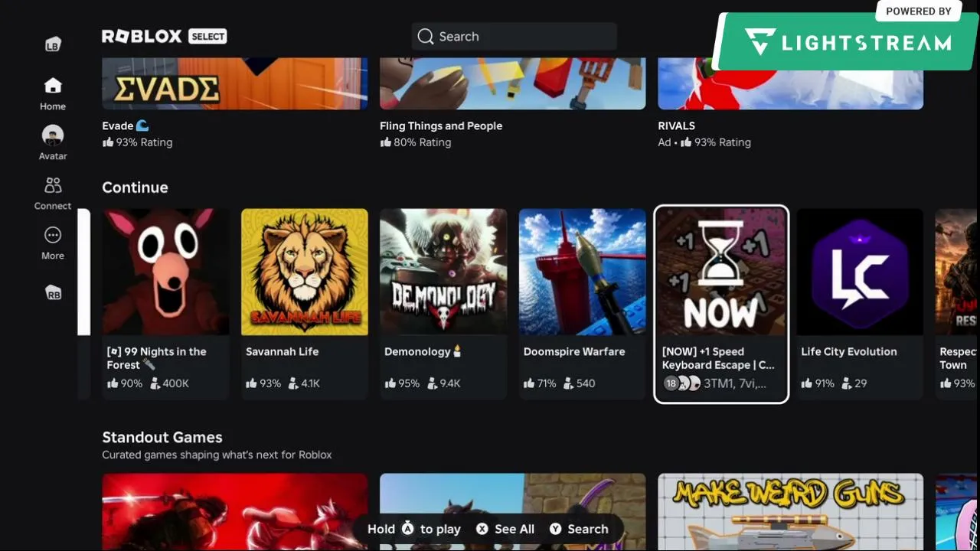Screen dimensions: 980x551
Task: Click the 'Evade' game title text
Action: coord(118,126)
